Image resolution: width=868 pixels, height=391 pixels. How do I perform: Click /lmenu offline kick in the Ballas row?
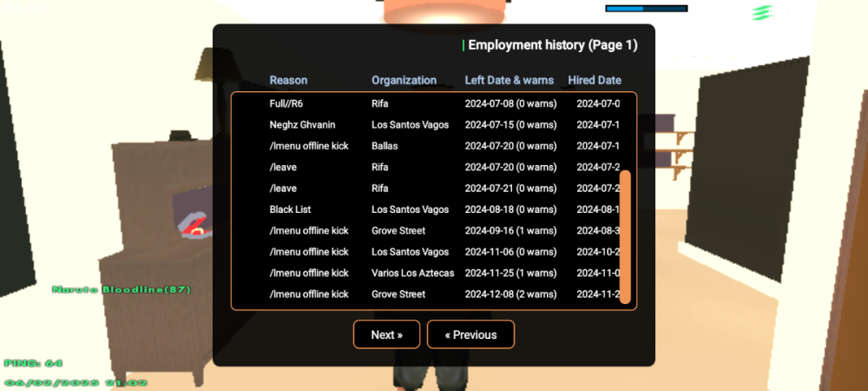pos(309,146)
